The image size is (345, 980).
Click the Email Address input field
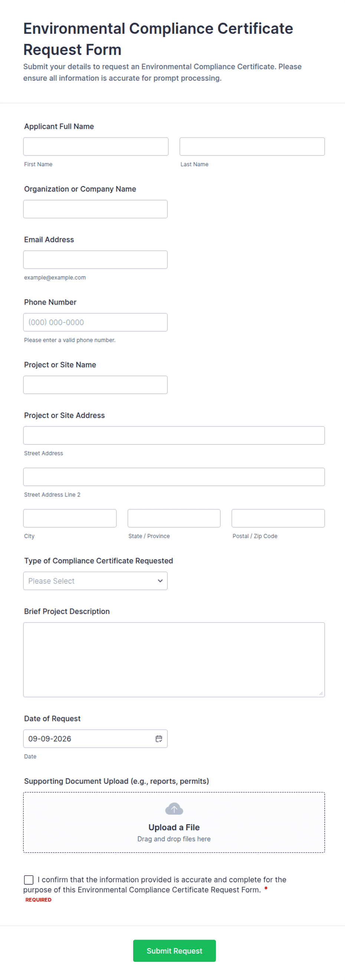(95, 259)
